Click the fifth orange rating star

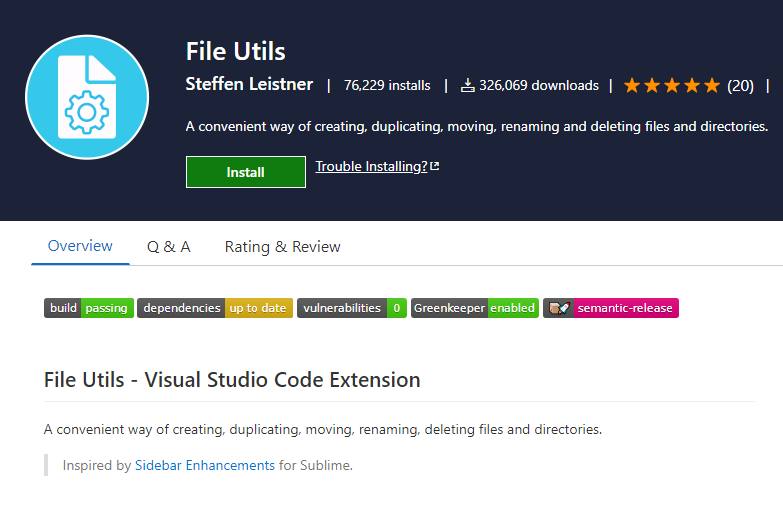(712, 85)
